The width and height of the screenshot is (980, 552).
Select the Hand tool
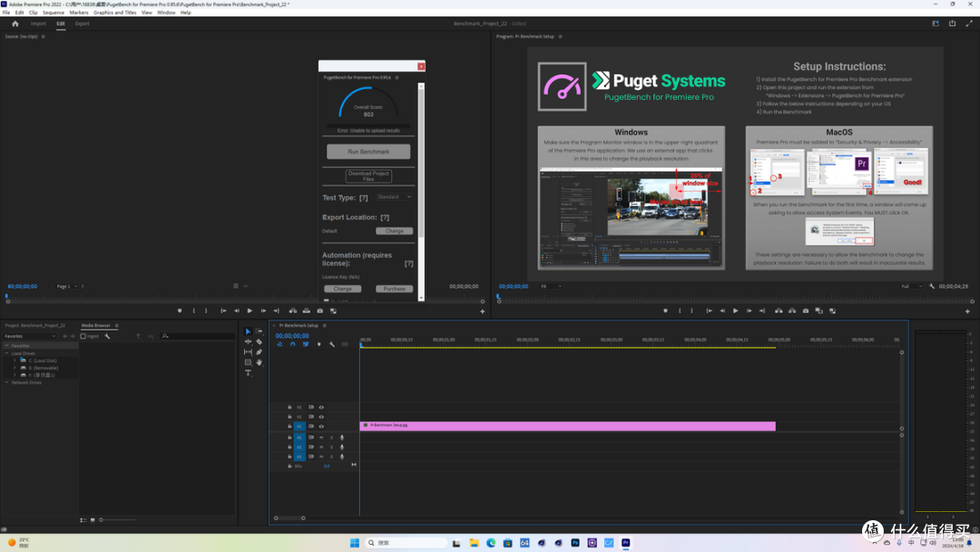click(x=259, y=362)
